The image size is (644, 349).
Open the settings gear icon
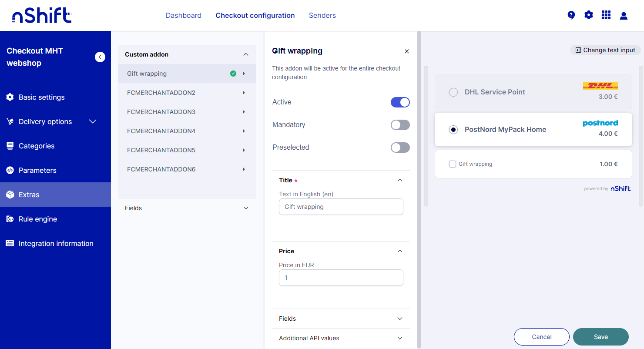[x=589, y=15]
